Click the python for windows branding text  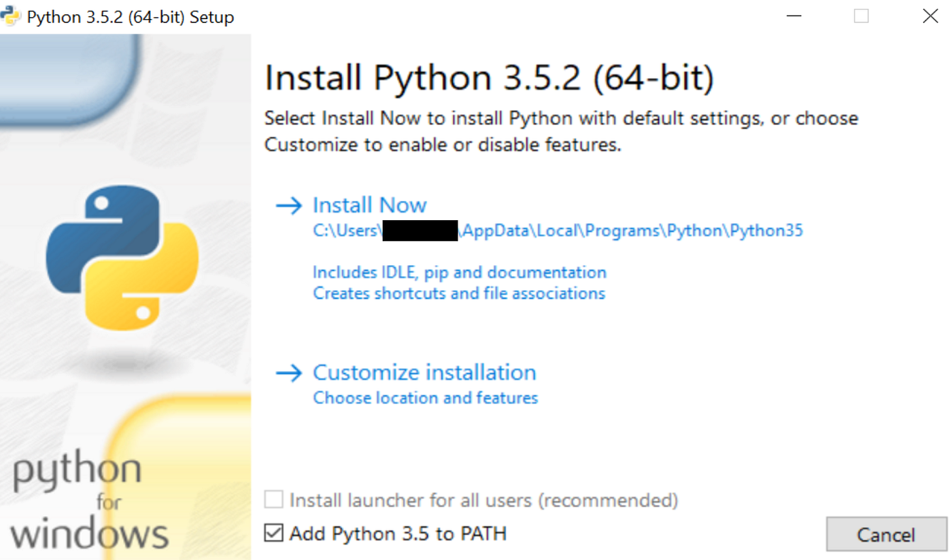(88, 503)
